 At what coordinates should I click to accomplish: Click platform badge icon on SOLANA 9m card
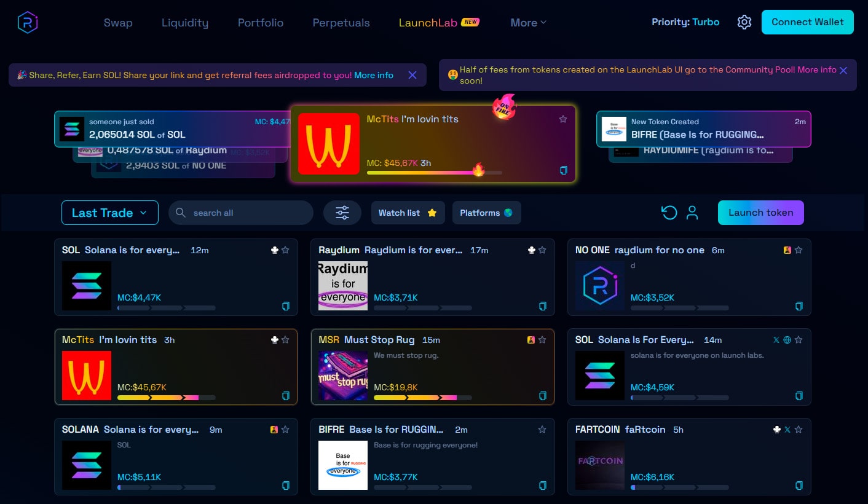tap(274, 430)
